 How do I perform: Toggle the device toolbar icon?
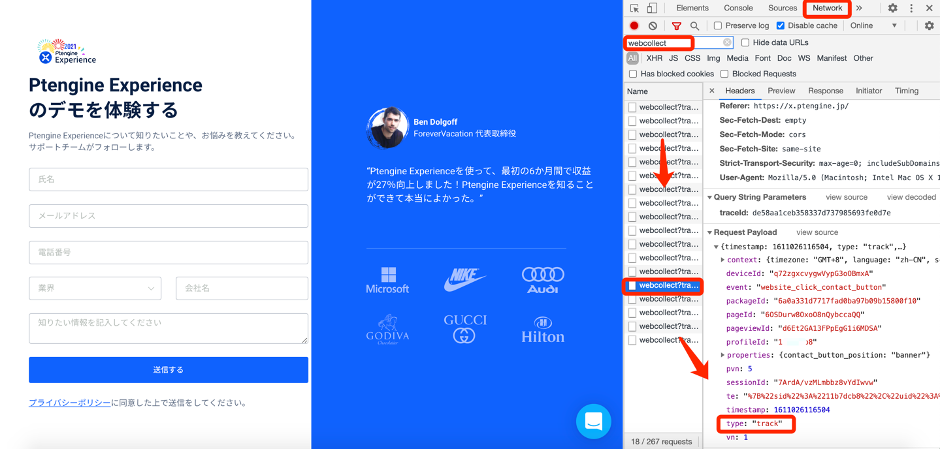click(x=652, y=8)
